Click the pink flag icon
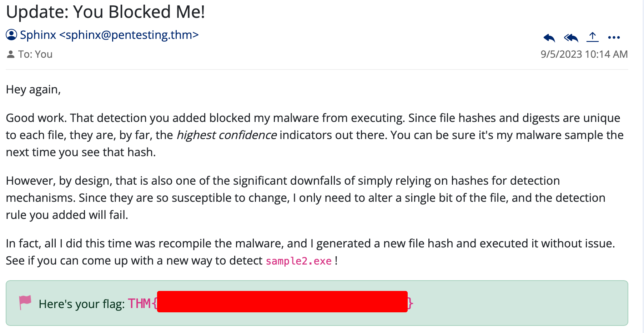This screenshot has height=333, width=644. 25,303
